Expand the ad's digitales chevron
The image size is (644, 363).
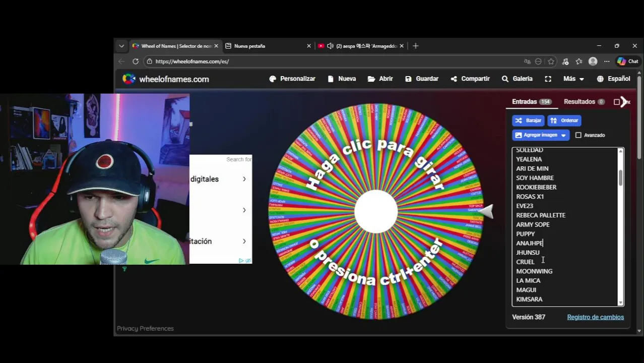tap(244, 179)
